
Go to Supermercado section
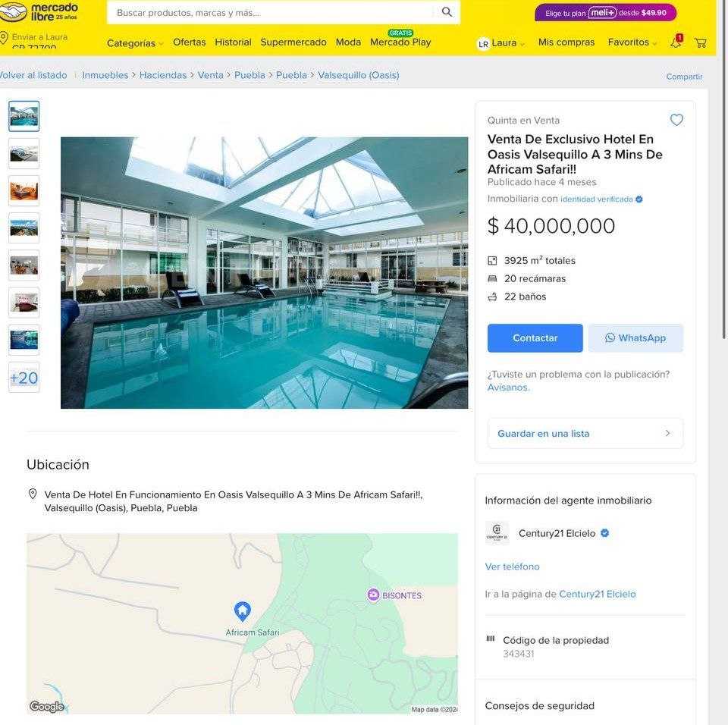pyautogui.click(x=293, y=42)
